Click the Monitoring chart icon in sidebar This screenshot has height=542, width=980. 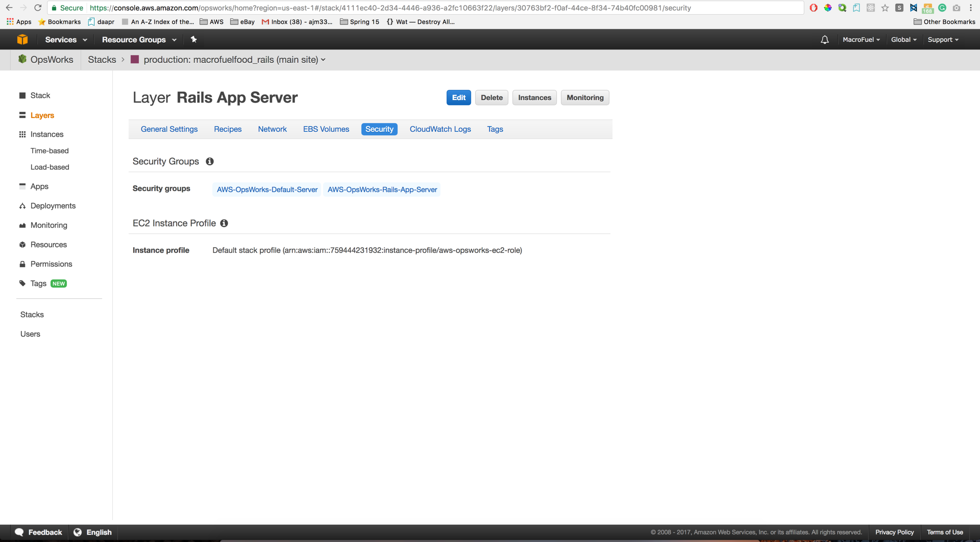[x=22, y=225]
